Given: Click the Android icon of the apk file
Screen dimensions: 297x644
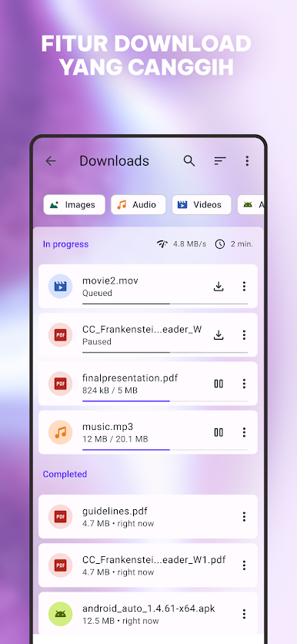Looking at the screenshot, I should [60, 614].
